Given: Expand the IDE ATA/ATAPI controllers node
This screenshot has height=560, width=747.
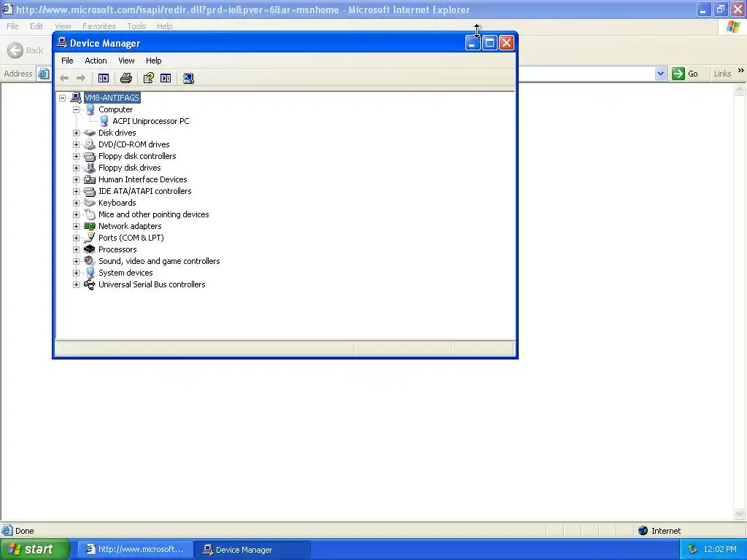Looking at the screenshot, I should pyautogui.click(x=76, y=191).
